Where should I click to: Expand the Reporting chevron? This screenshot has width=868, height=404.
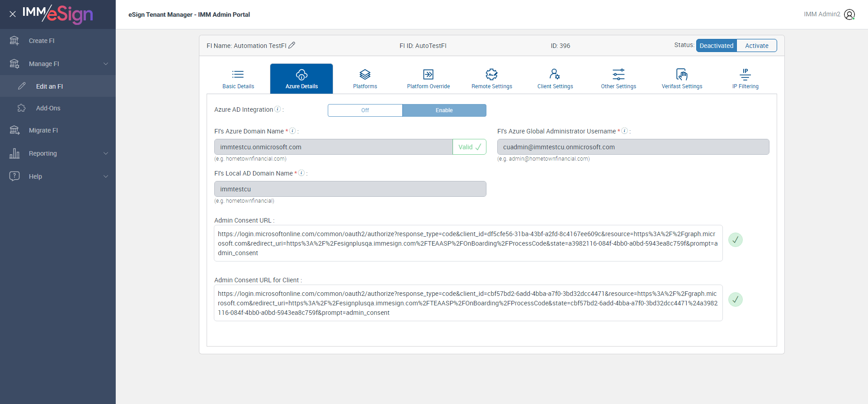(x=106, y=153)
